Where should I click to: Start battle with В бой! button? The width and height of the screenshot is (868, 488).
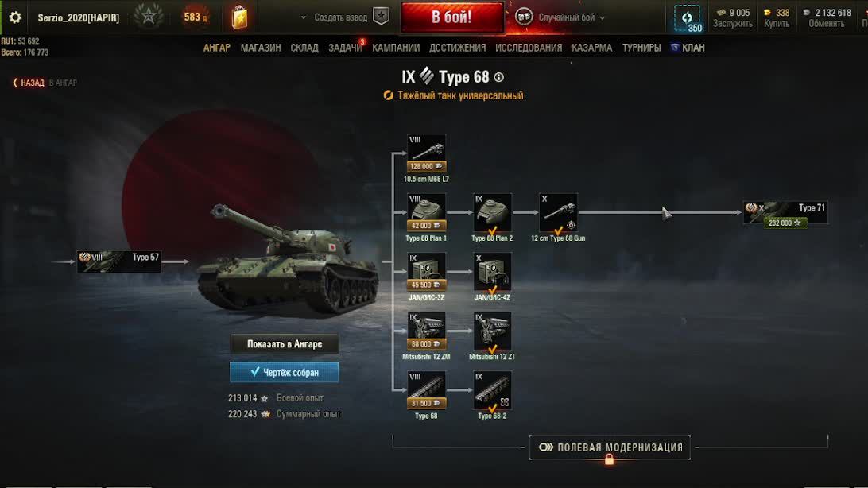(451, 17)
